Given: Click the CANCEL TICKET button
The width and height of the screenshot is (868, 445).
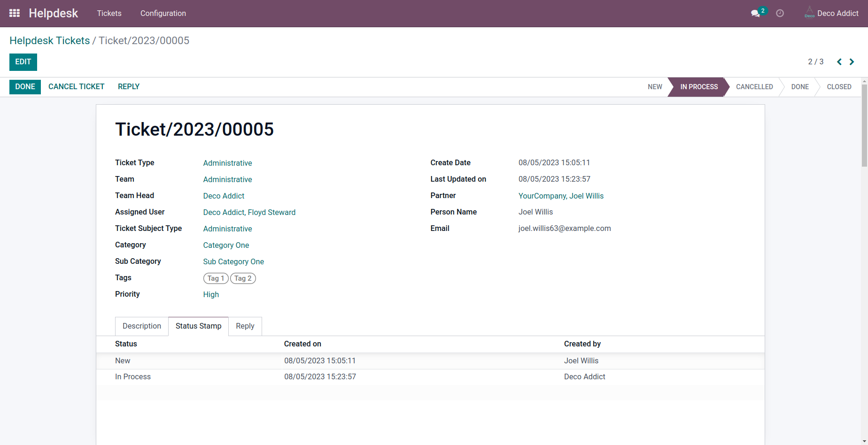Looking at the screenshot, I should click(77, 87).
